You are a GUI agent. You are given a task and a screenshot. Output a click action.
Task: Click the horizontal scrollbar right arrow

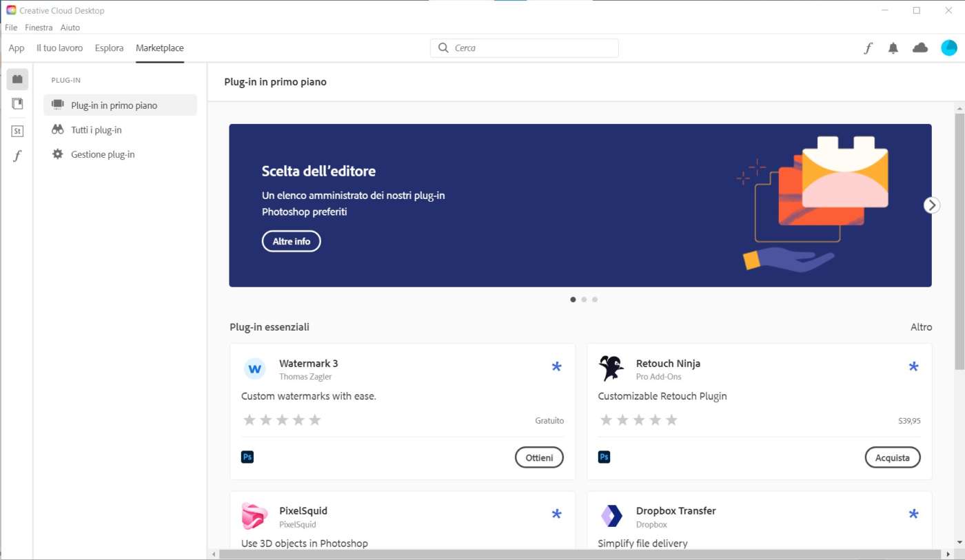948,554
